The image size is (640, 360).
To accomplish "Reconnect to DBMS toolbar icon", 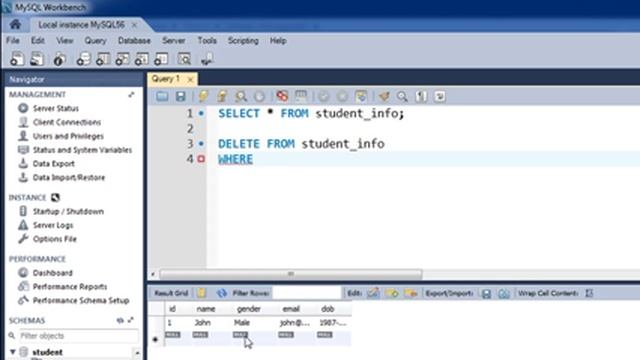I will pyautogui.click(x=207, y=59).
